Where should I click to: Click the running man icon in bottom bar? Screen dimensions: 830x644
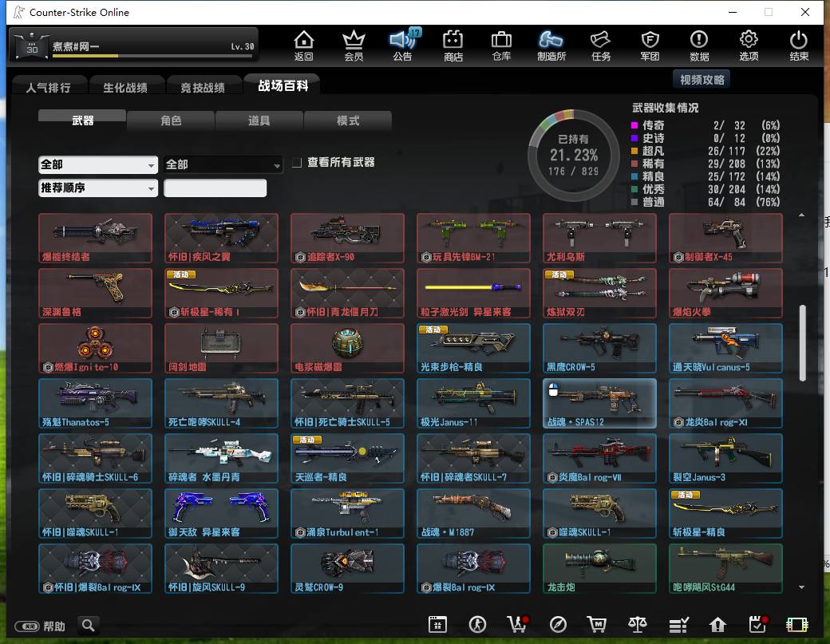point(477,625)
